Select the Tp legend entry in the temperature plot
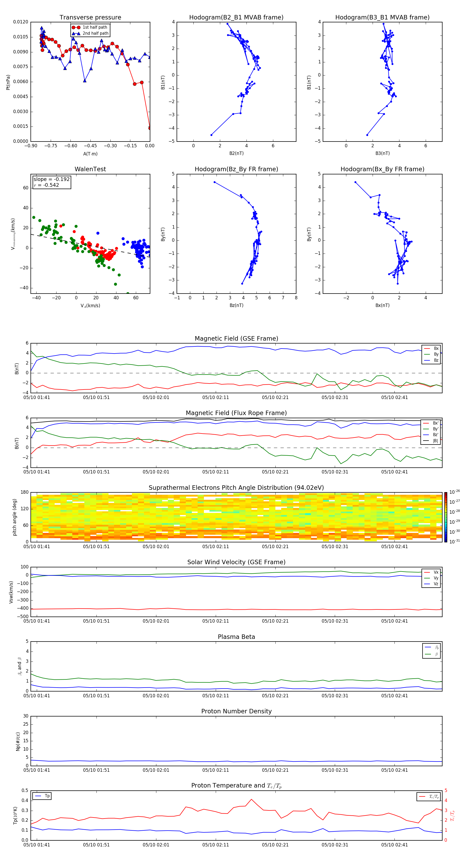The image size is (473, 868). click(x=42, y=796)
